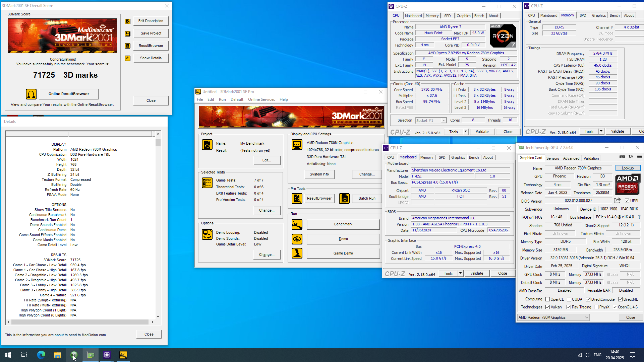644x362 pixels.
Task: Open the Advanced tab in GPU-Z
Action: (x=571, y=158)
